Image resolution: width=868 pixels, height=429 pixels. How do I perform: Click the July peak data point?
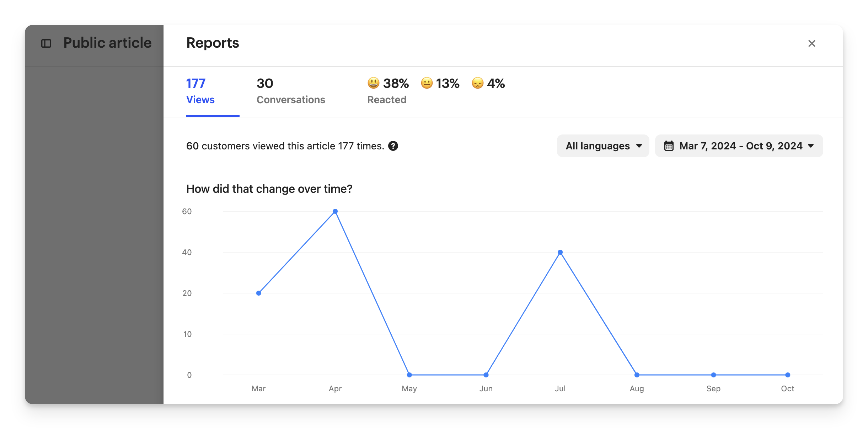pos(560,252)
